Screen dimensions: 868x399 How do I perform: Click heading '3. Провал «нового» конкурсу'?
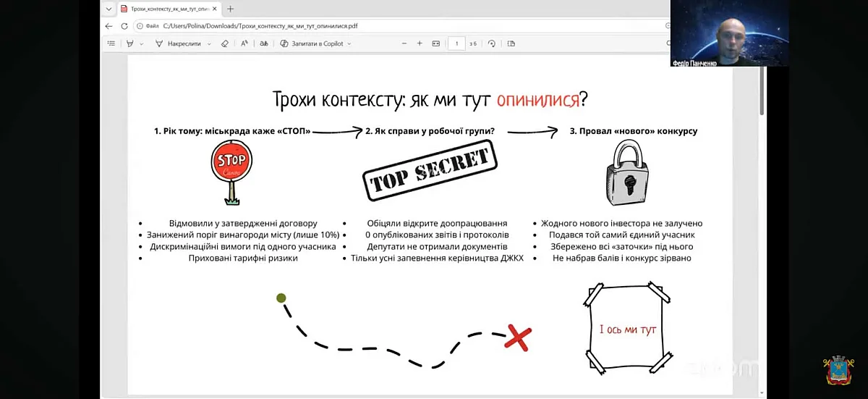click(633, 131)
